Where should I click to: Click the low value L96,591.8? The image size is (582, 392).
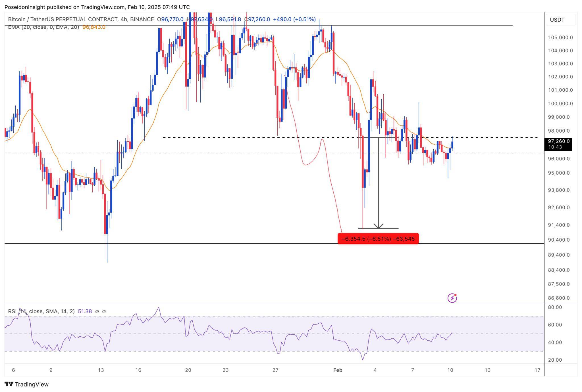228,19
